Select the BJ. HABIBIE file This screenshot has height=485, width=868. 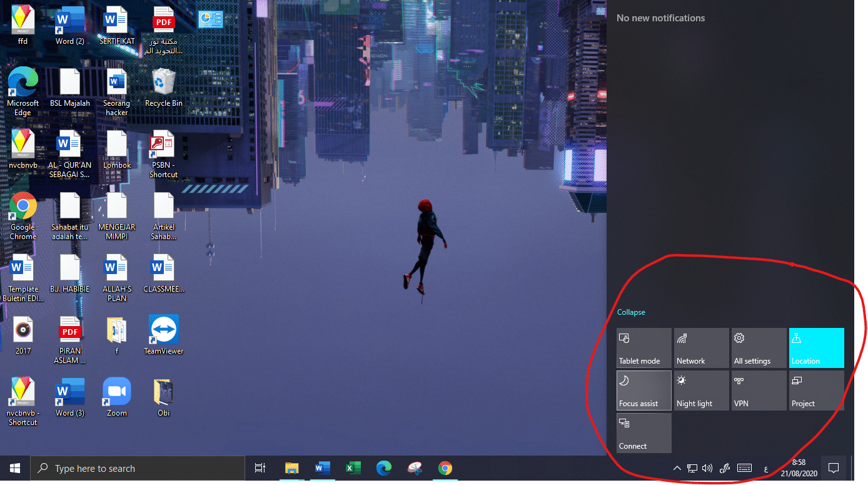click(69, 273)
